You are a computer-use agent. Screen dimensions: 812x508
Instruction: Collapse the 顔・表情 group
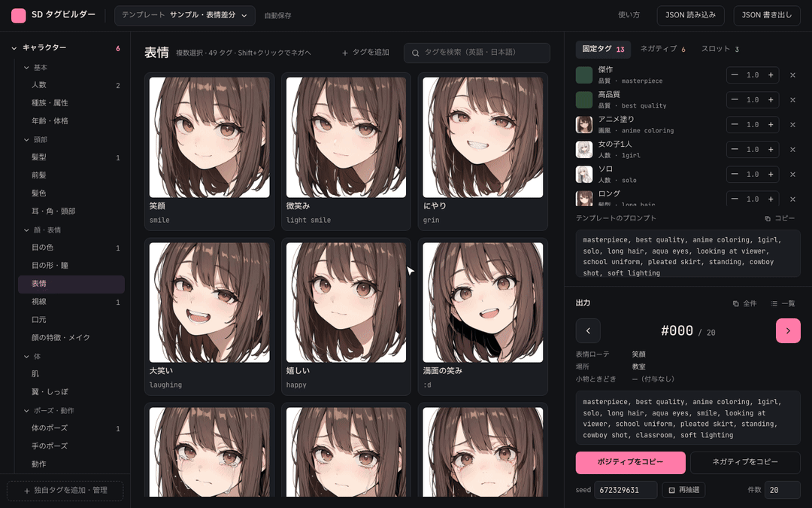point(26,230)
